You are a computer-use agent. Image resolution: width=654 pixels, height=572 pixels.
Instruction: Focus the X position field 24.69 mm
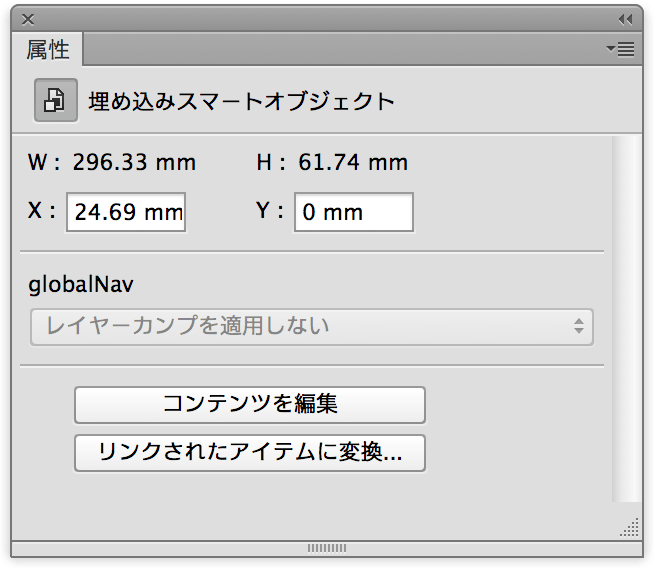pyautogui.click(x=126, y=212)
